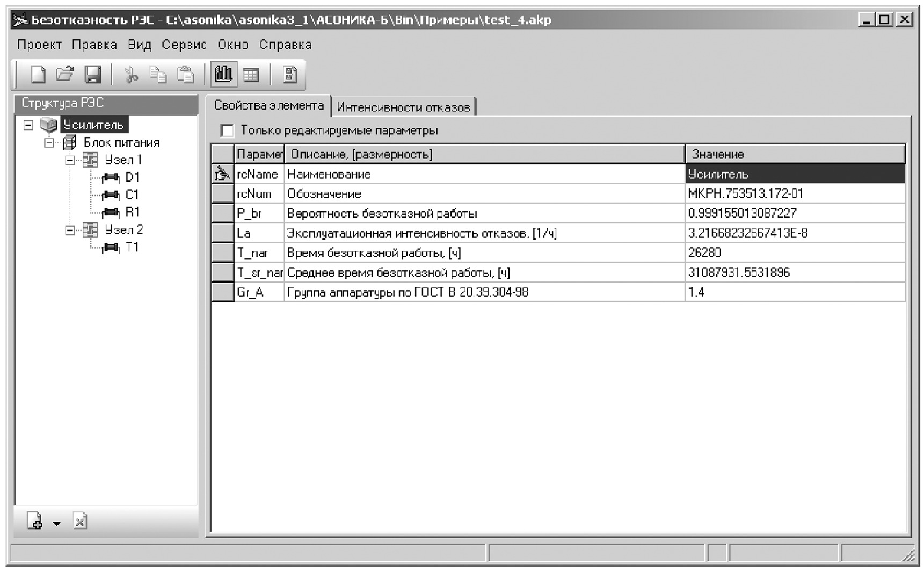Click the row selector for Gr_A row
This screenshot has width=924, height=571.
(x=222, y=292)
